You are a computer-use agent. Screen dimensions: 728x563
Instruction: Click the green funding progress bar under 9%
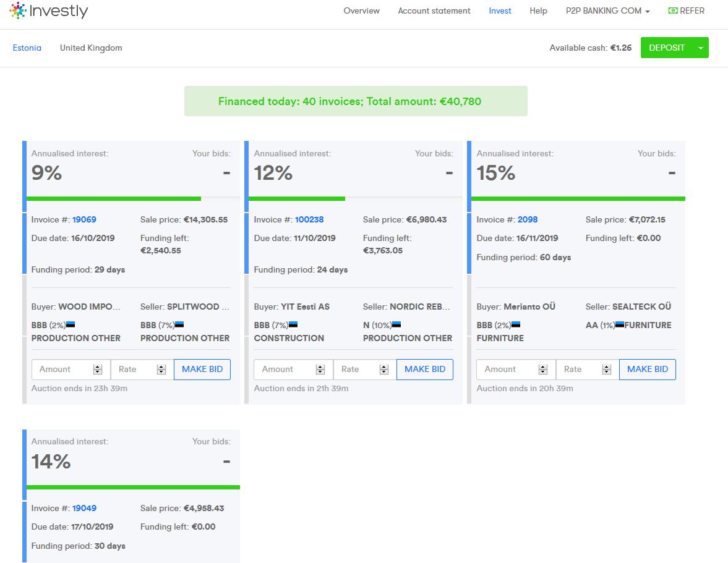114,198
